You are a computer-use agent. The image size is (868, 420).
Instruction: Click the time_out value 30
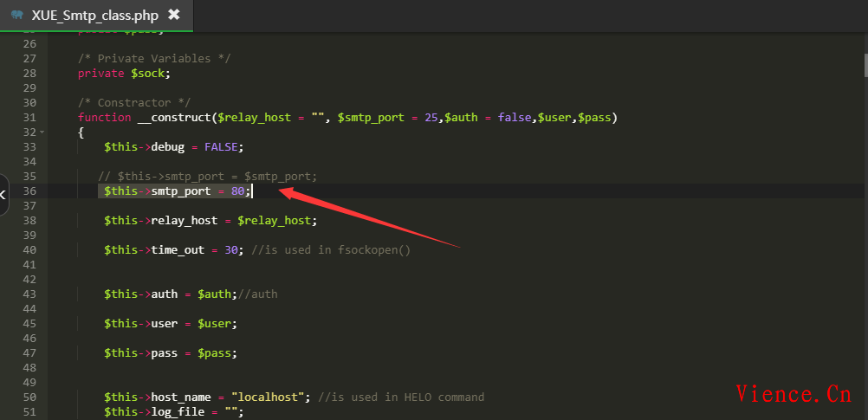click(230, 250)
